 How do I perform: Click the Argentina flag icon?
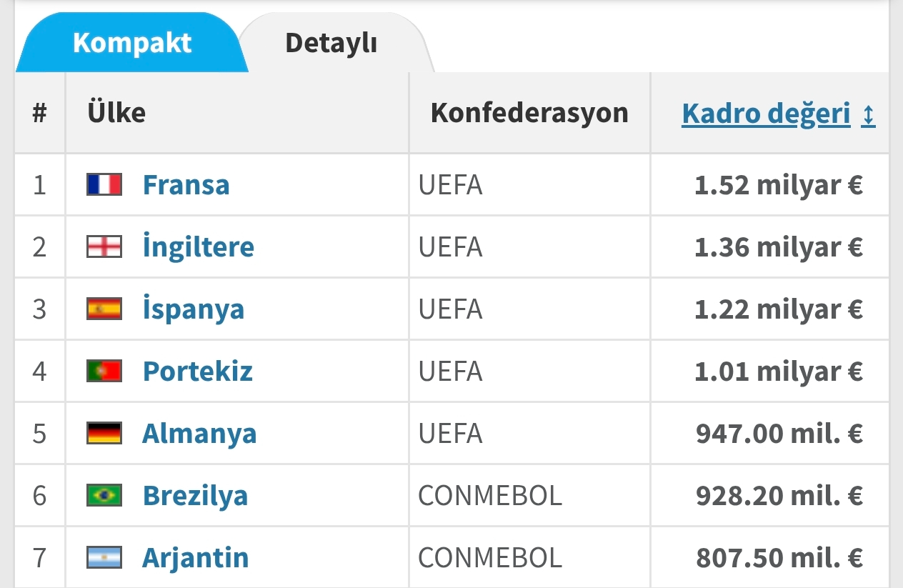[x=104, y=558]
